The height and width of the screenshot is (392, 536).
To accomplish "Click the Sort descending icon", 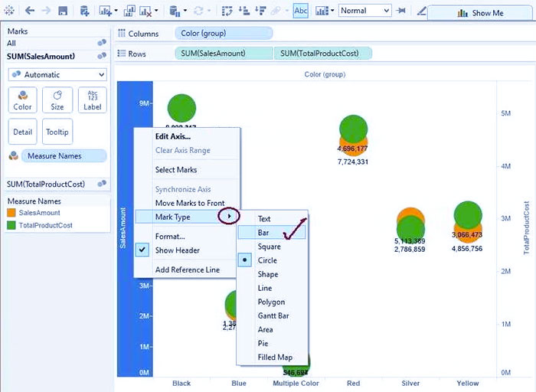I will pyautogui.click(x=260, y=11).
